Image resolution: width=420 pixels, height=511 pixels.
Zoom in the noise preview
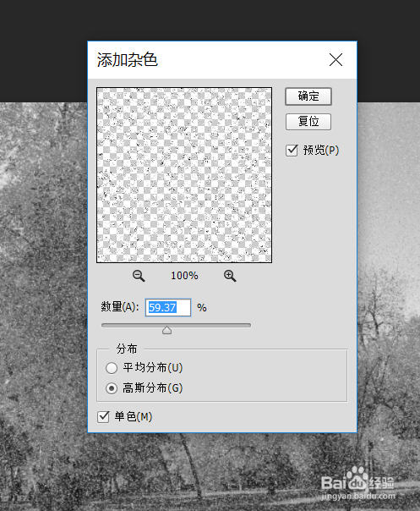click(x=230, y=276)
